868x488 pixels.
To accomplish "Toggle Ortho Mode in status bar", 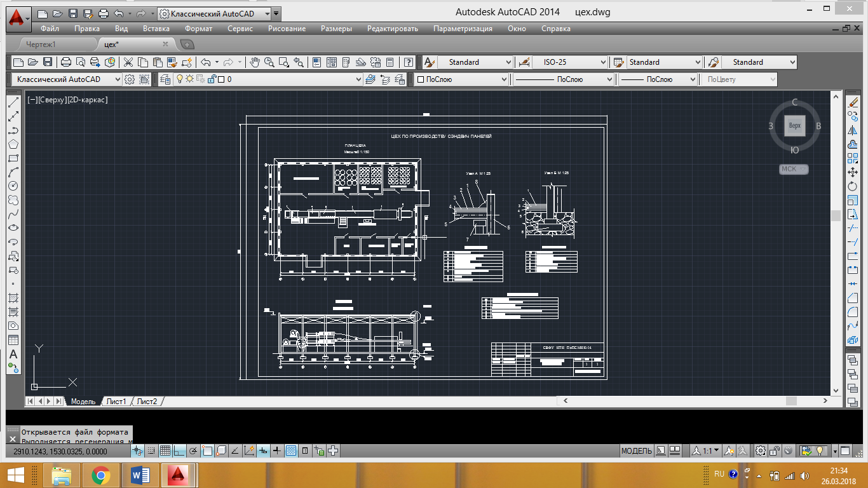I will coord(179,451).
